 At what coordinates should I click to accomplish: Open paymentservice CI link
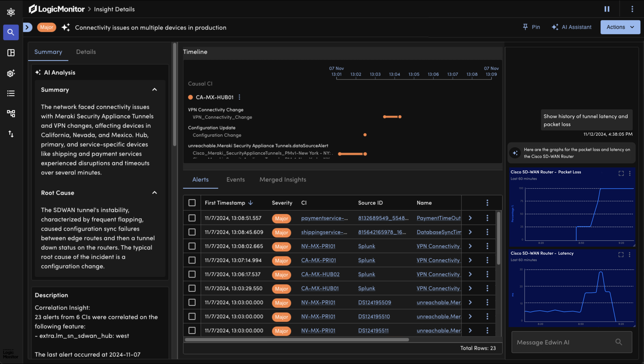point(324,218)
